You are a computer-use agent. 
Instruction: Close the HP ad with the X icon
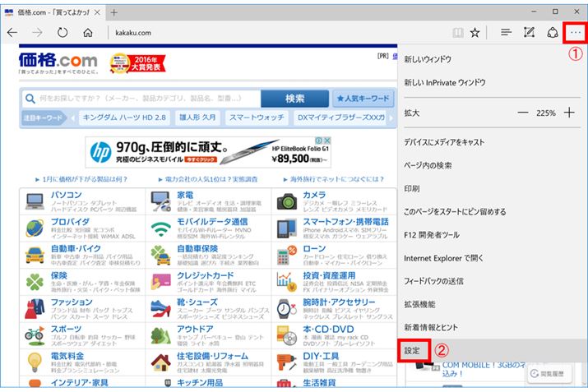click(x=327, y=141)
